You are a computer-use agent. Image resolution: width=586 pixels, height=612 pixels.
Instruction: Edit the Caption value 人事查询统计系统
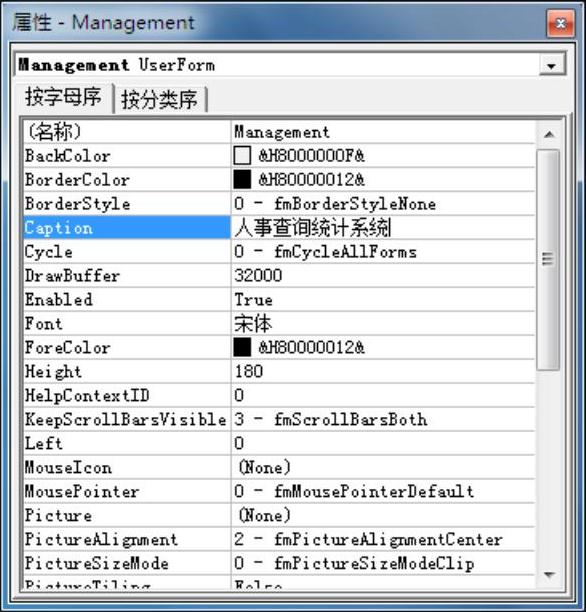click(313, 228)
